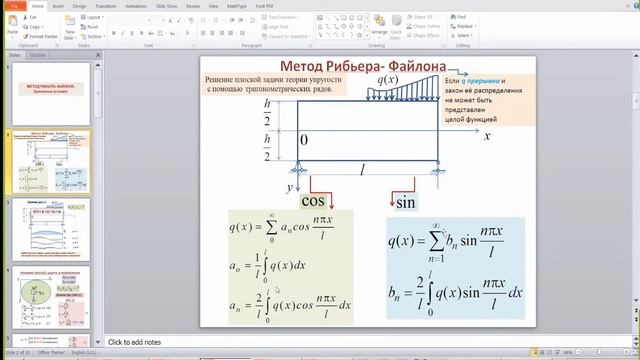Click the Increase Font Size icon
This screenshot has height=360, width=640.
pyautogui.click(x=170, y=20)
